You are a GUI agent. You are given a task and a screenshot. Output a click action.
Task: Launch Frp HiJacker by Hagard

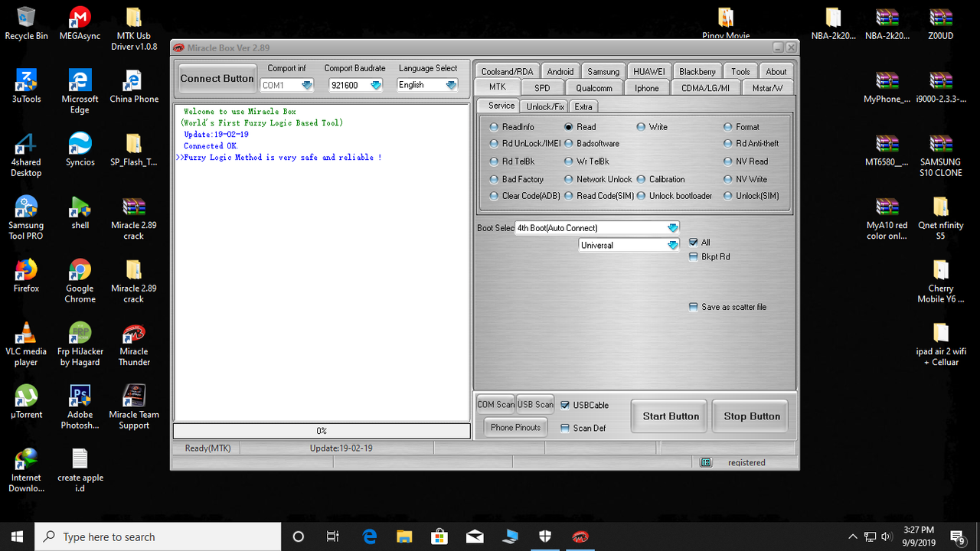click(80, 345)
